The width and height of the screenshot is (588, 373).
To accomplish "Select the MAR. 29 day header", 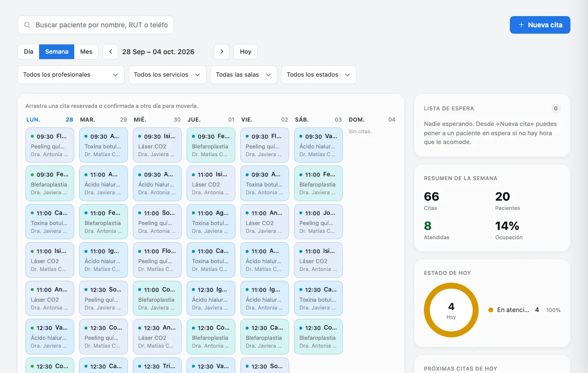I will [103, 120].
